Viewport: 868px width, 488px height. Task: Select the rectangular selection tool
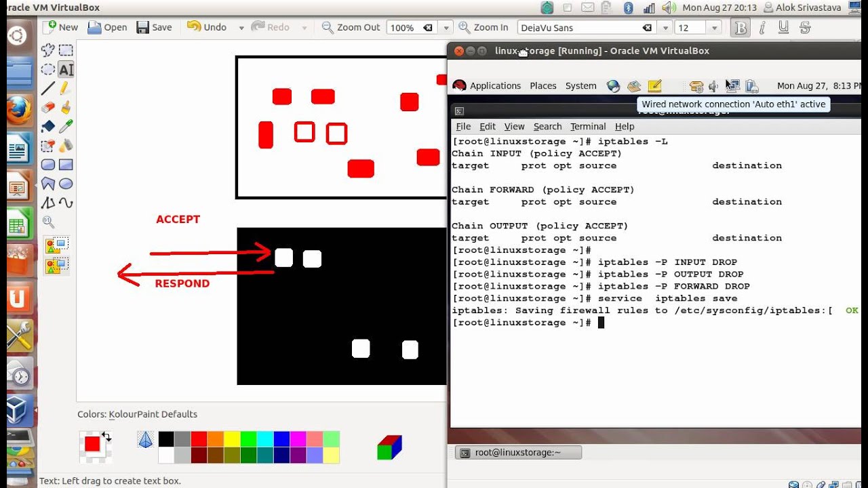(66, 50)
